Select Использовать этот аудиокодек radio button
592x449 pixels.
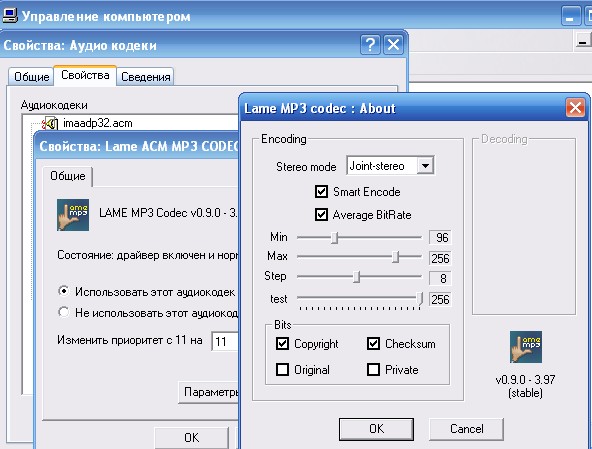[64, 291]
